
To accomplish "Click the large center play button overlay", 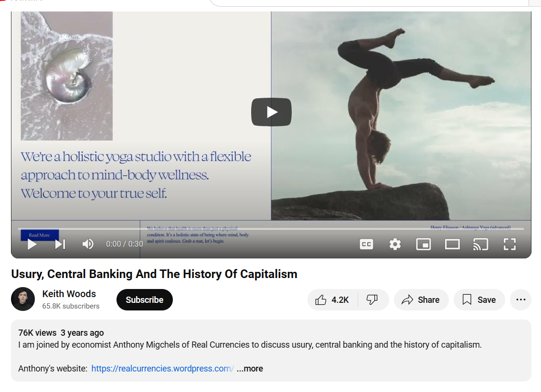I will click(x=271, y=112).
